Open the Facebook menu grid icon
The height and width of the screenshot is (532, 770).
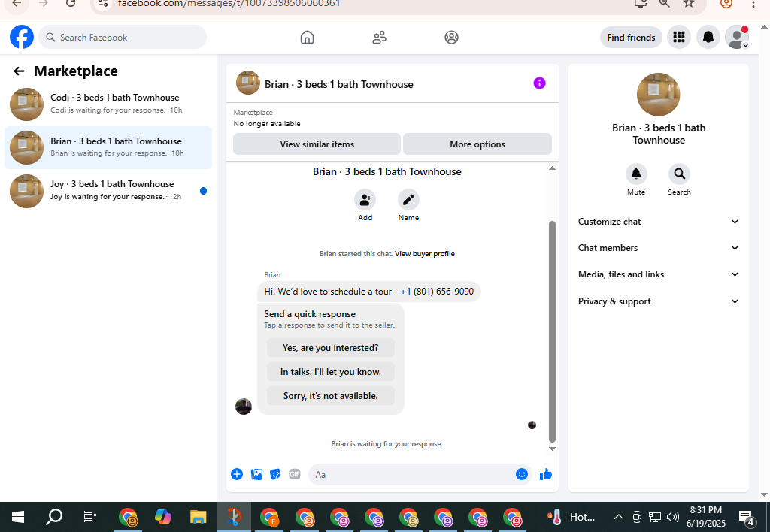point(679,38)
